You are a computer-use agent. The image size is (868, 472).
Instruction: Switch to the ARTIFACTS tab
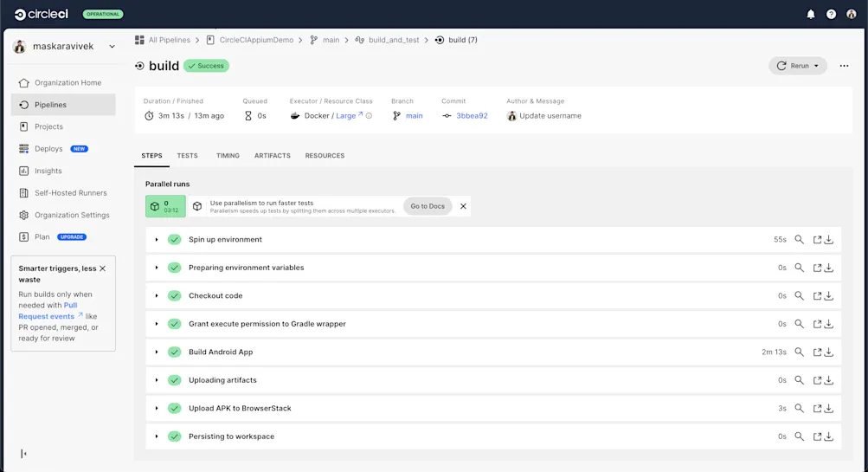click(x=273, y=156)
